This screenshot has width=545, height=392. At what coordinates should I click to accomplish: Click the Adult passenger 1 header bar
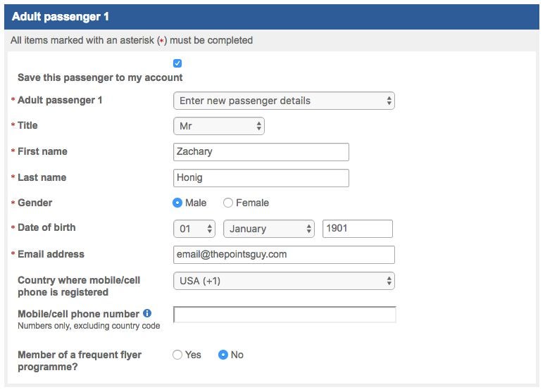pos(272,16)
